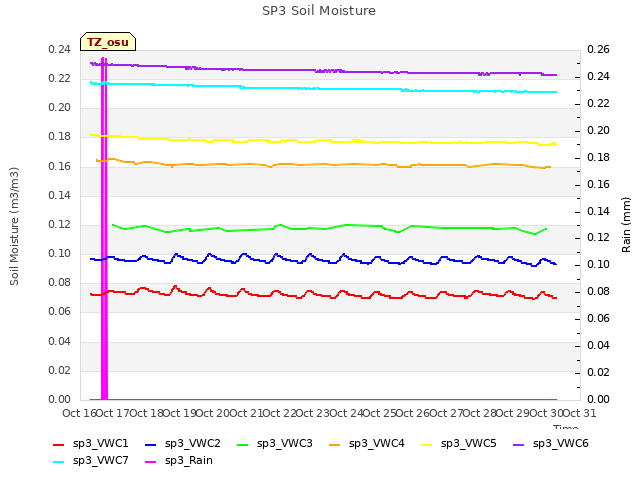Click the purple sp3_VWC6 line
The image size is (640, 480).
pyautogui.click(x=323, y=71)
